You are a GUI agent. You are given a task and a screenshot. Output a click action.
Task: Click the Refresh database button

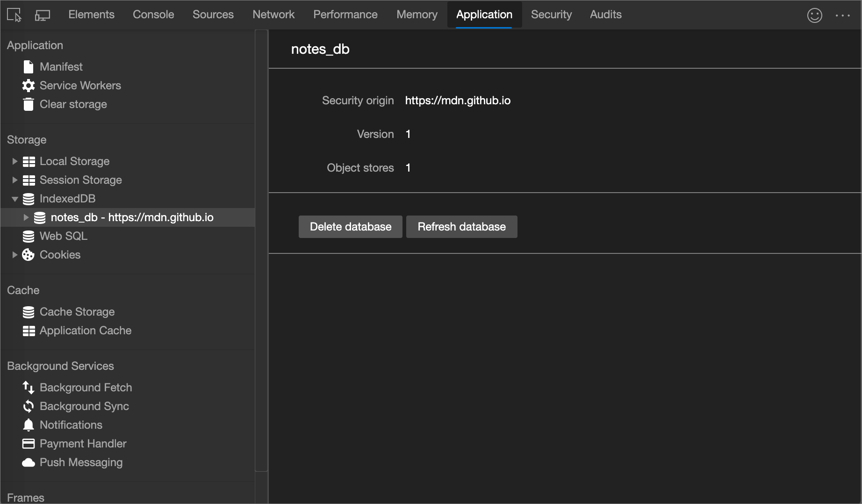(x=461, y=226)
